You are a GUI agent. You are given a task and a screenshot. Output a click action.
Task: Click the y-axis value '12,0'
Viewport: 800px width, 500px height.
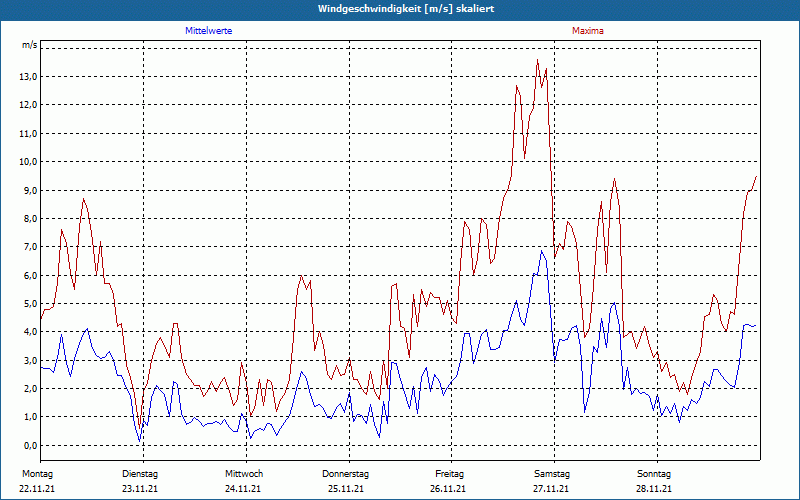28,105
